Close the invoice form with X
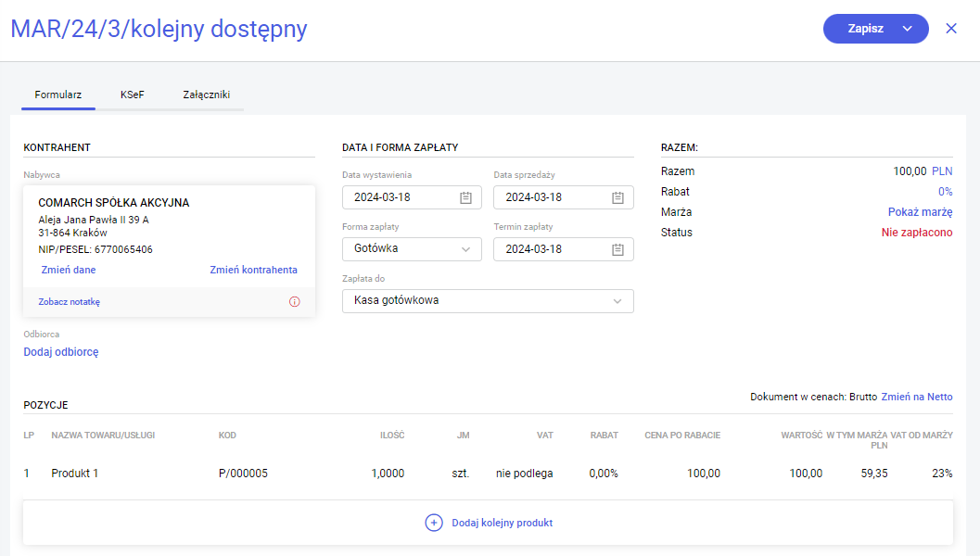Image resolution: width=980 pixels, height=556 pixels. (951, 29)
